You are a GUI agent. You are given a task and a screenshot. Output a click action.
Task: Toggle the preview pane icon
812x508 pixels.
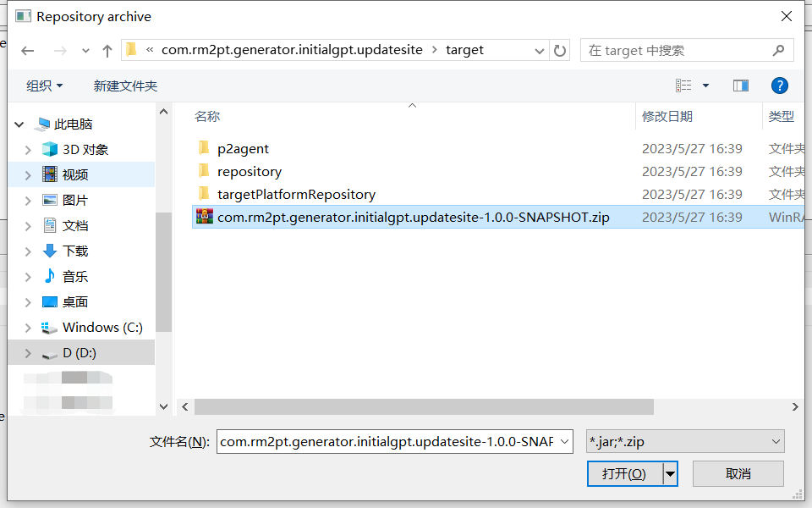pos(741,86)
